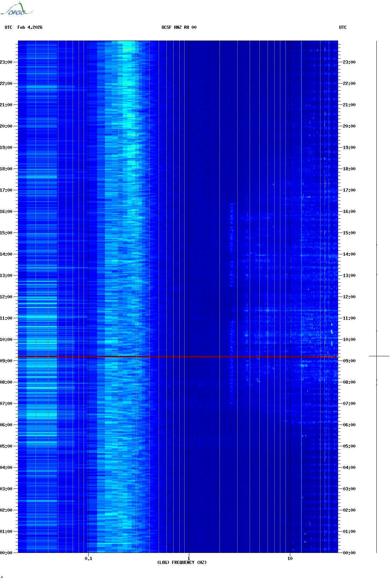Viewport: 392px width, 581px height.
Task: Click '00:00' on the right time axis
Action: pos(349,553)
